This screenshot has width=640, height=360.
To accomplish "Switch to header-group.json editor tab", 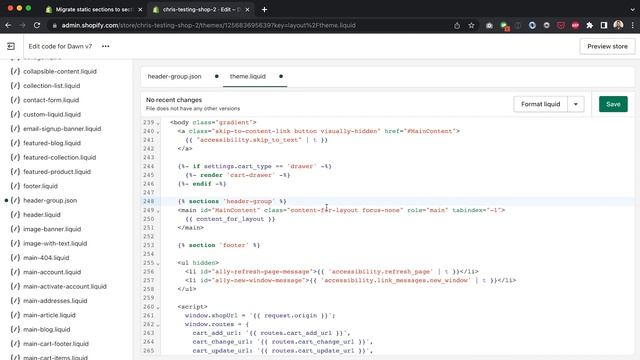I will 174,76.
